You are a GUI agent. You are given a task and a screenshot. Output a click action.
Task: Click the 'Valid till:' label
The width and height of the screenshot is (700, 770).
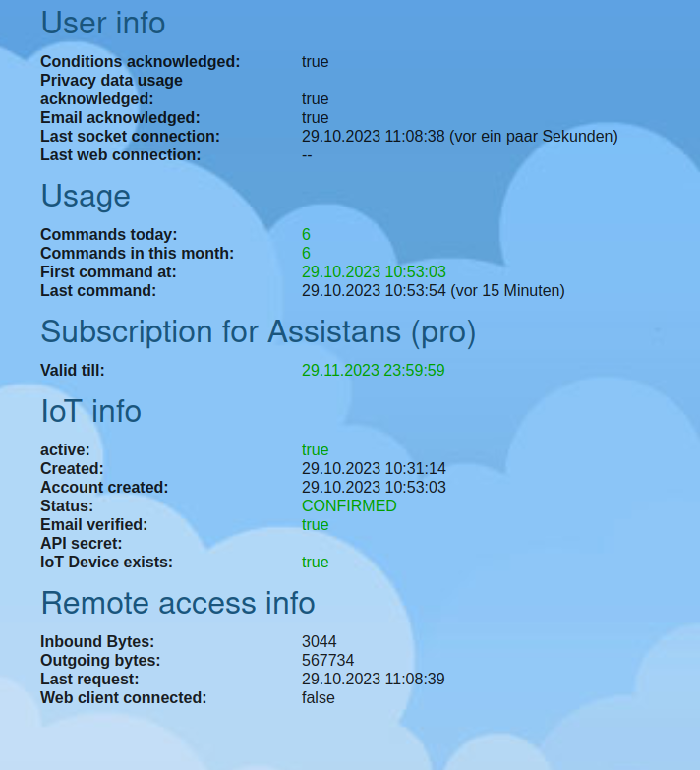[x=73, y=371]
